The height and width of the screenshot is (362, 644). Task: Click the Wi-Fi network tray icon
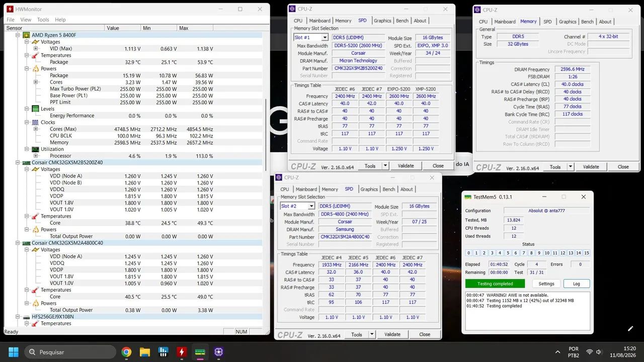point(590,352)
